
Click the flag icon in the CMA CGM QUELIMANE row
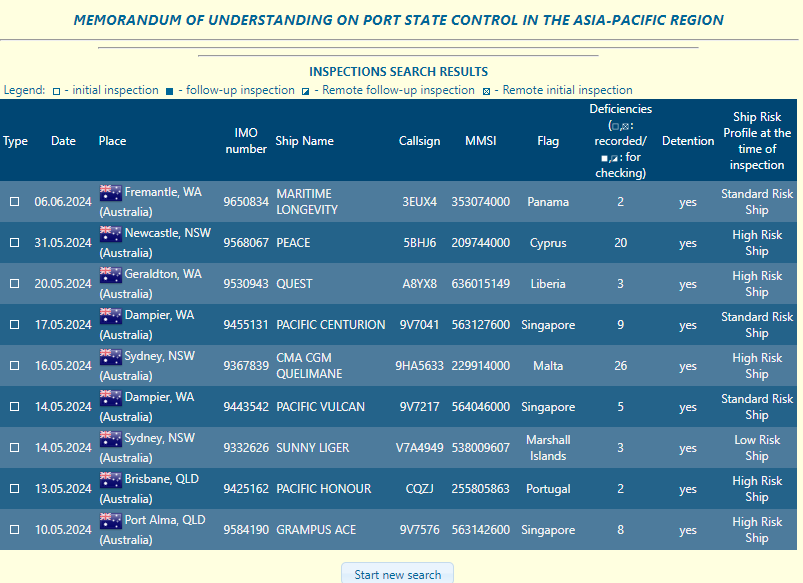(x=111, y=357)
